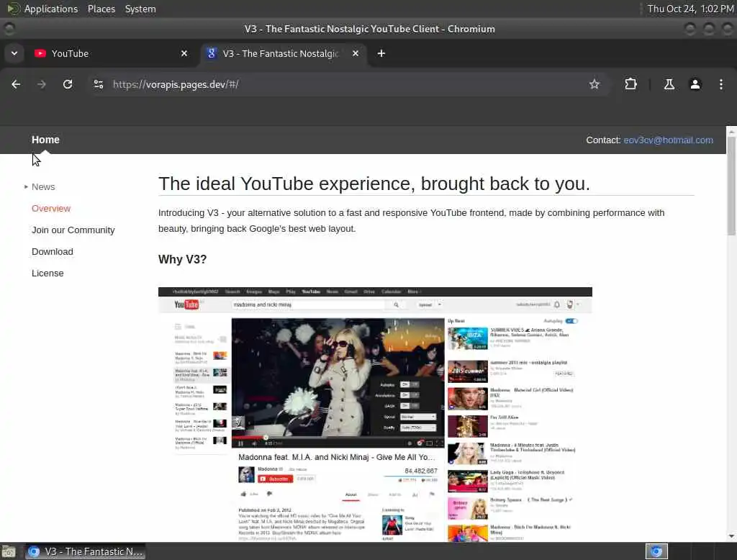Bookmark this page with the star
The width and height of the screenshot is (737, 560).
click(594, 84)
